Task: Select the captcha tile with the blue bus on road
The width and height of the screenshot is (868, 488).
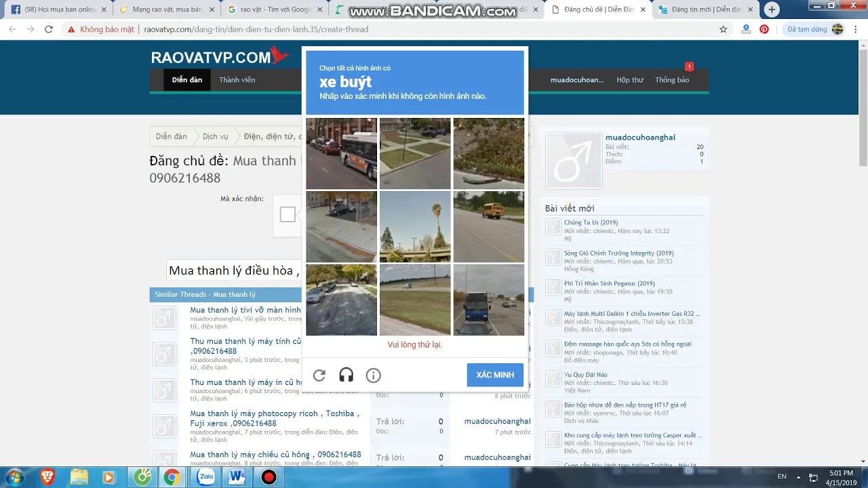Action: pyautogui.click(x=489, y=300)
